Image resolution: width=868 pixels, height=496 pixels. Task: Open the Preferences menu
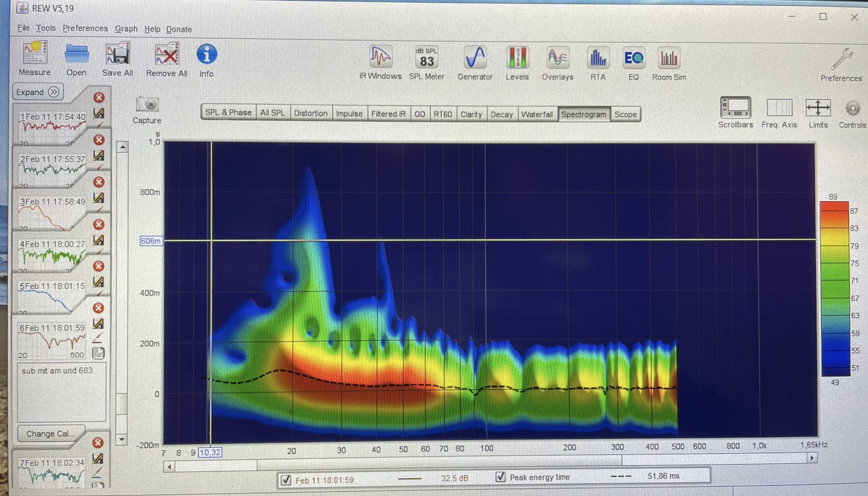point(85,28)
